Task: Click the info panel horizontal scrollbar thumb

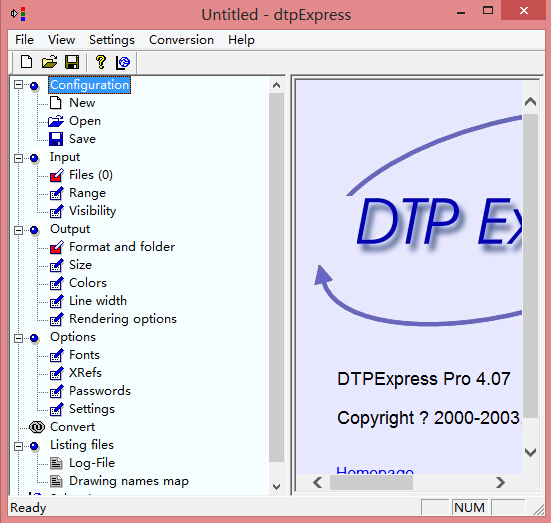Action: [x=371, y=482]
